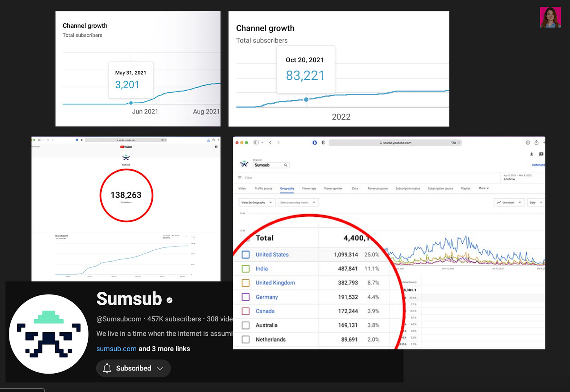Click 'and 3 more links'

coord(164,349)
